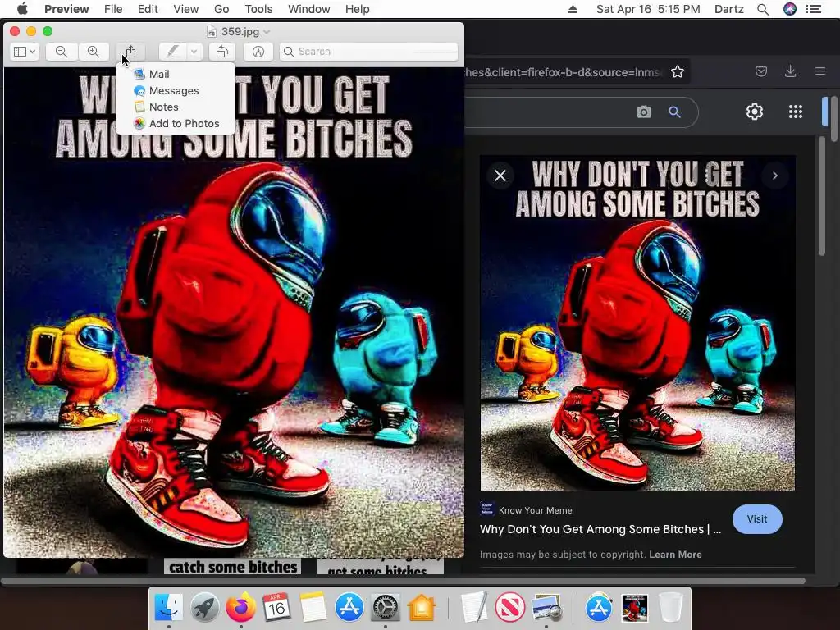Click the minimized meme image in the Dock
This screenshot has height=630, width=840.
(635, 608)
